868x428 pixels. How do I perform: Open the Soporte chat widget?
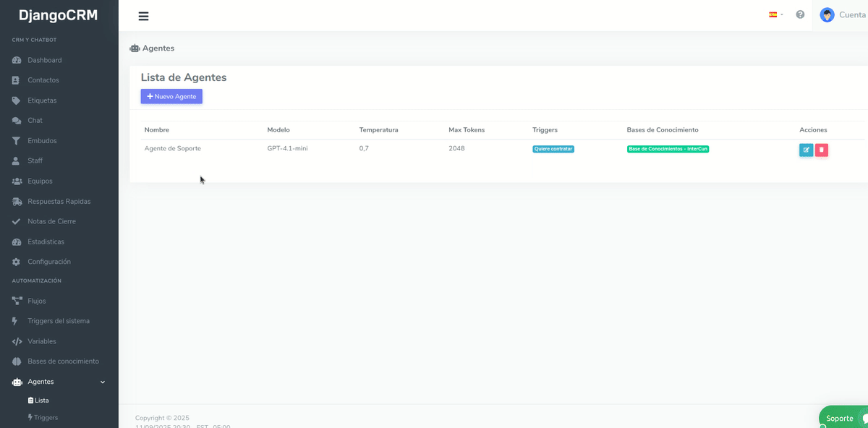coord(843,418)
